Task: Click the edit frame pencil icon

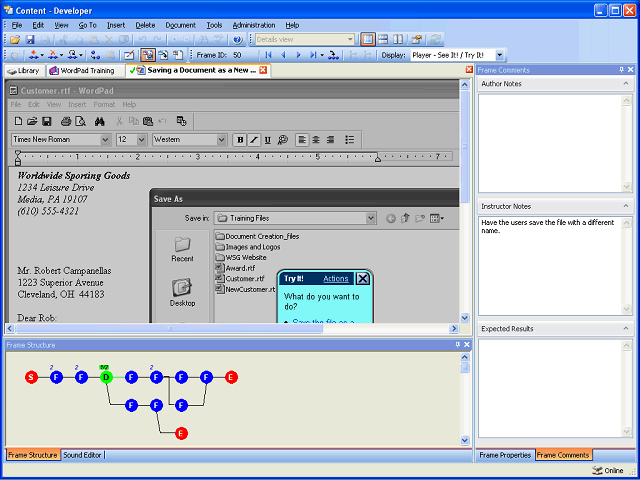Action: [x=129, y=55]
